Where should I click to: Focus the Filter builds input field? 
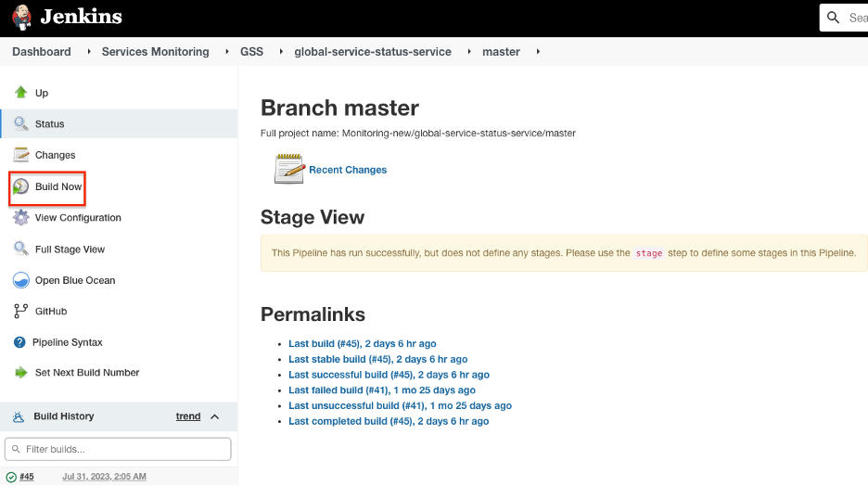coord(118,449)
